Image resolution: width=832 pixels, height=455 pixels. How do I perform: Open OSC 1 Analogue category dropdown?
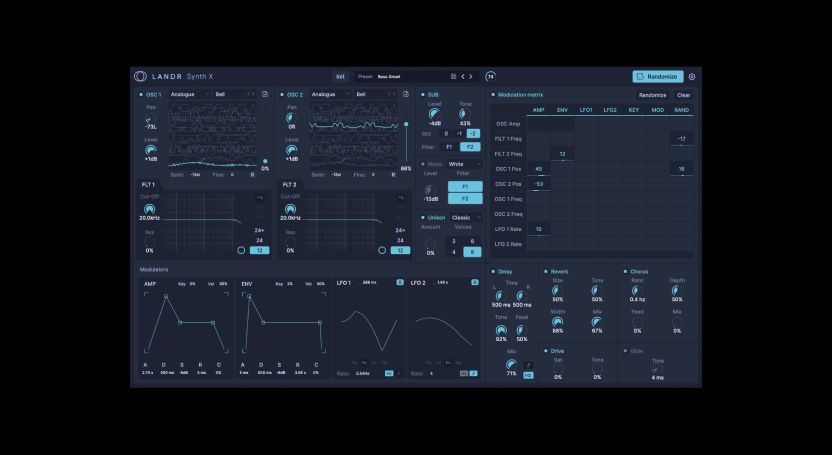click(x=189, y=94)
